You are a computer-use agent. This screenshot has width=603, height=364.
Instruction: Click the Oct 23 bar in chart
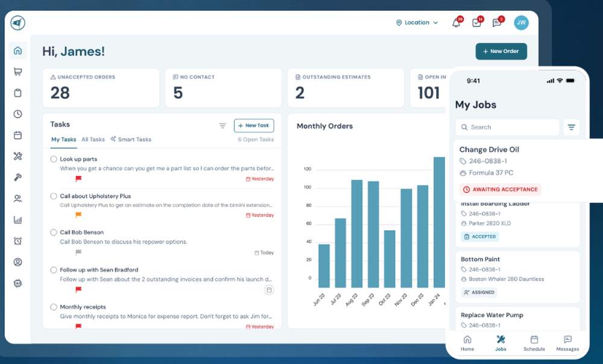pos(390,259)
